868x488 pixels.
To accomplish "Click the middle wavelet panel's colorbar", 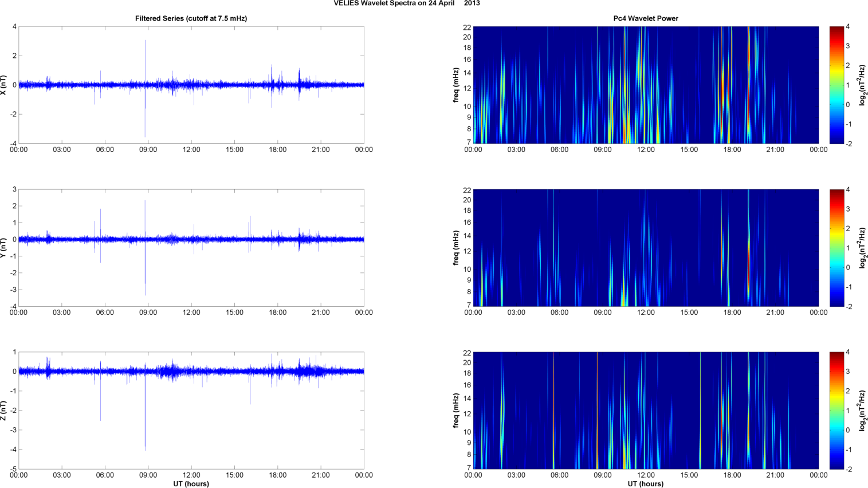I will (836, 248).
